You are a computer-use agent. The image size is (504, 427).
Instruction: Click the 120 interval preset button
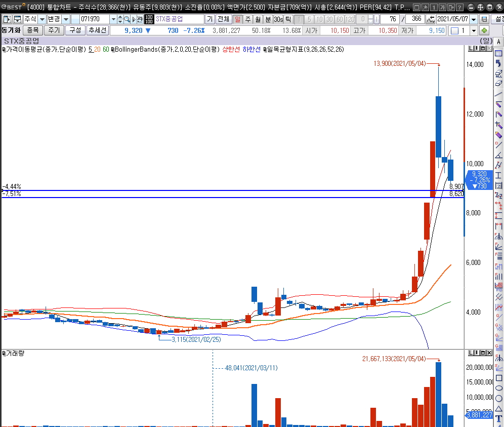(x=350, y=19)
